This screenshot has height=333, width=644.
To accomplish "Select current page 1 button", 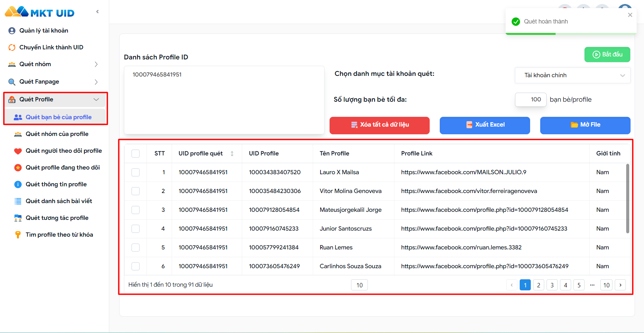I will point(525,285).
